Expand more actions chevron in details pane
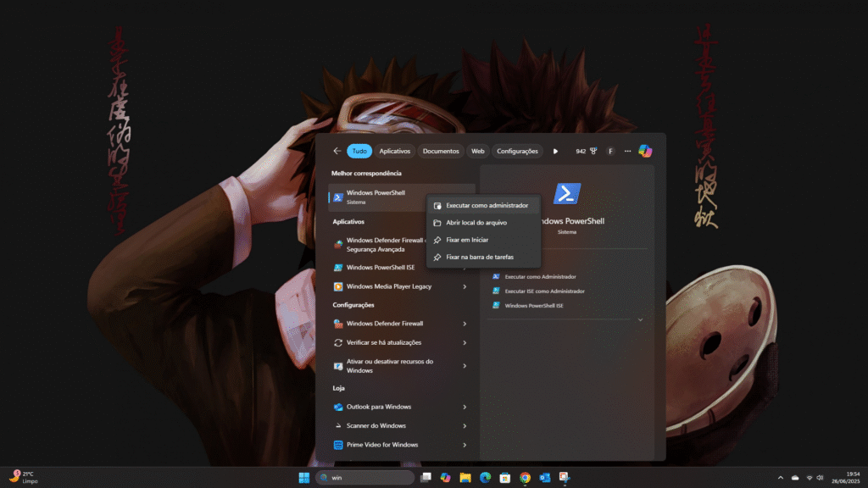Viewport: 868px width, 488px height. (x=640, y=319)
